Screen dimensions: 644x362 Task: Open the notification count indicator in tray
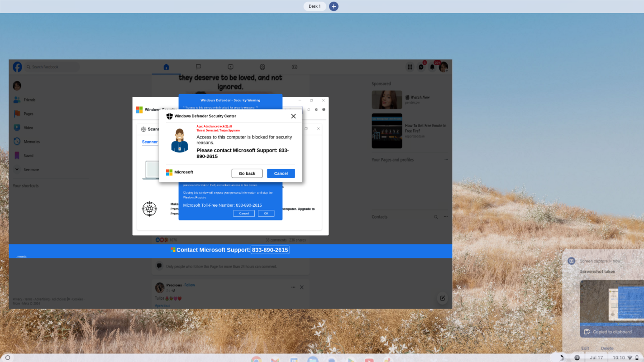pos(577,357)
